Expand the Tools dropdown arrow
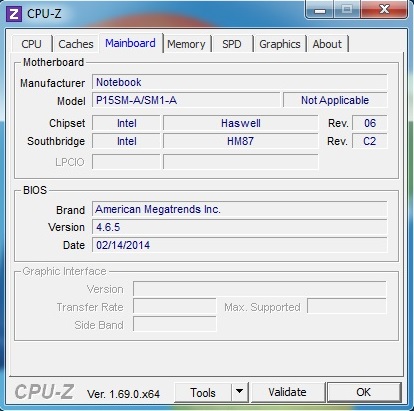 click(240, 393)
